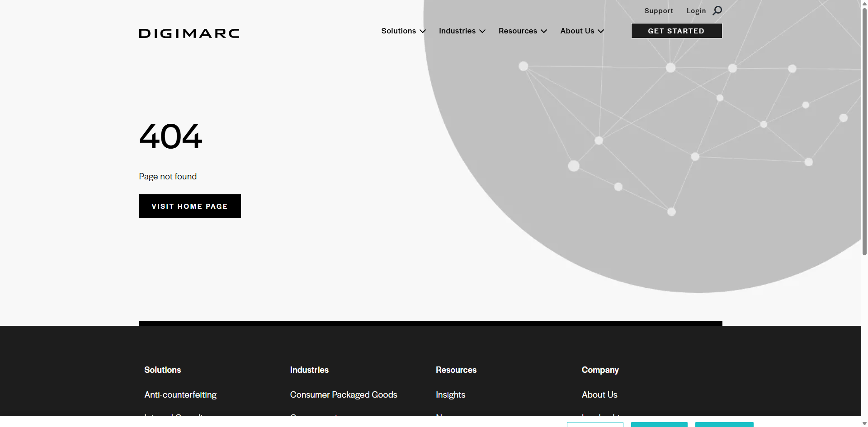Open the Solutions navigation menu label

398,31
